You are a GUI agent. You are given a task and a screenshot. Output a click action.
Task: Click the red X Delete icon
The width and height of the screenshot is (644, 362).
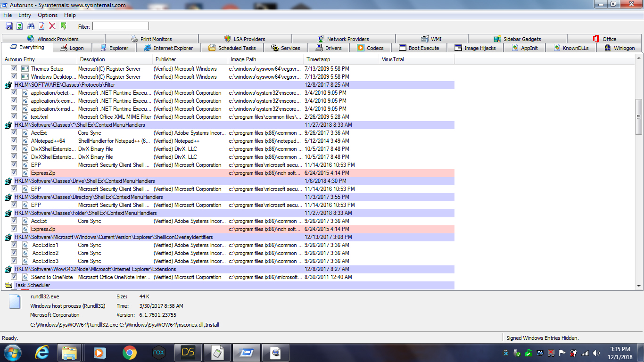click(x=52, y=26)
